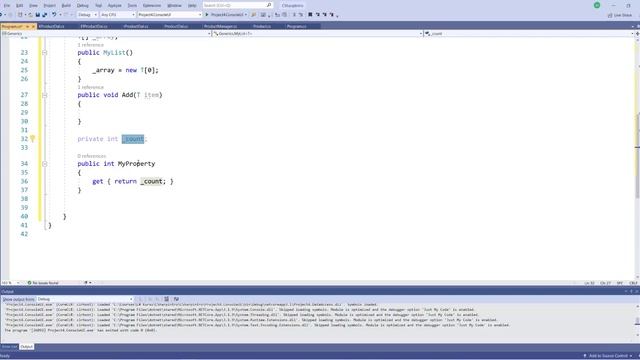Click the Clear All icon in Output toolbar
Screen dimensions: 640x360
coord(167,299)
